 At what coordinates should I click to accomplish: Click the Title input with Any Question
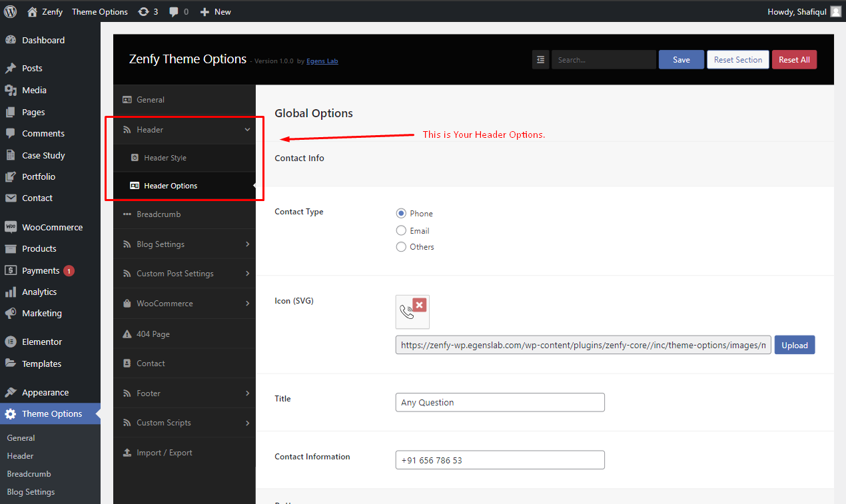click(500, 402)
